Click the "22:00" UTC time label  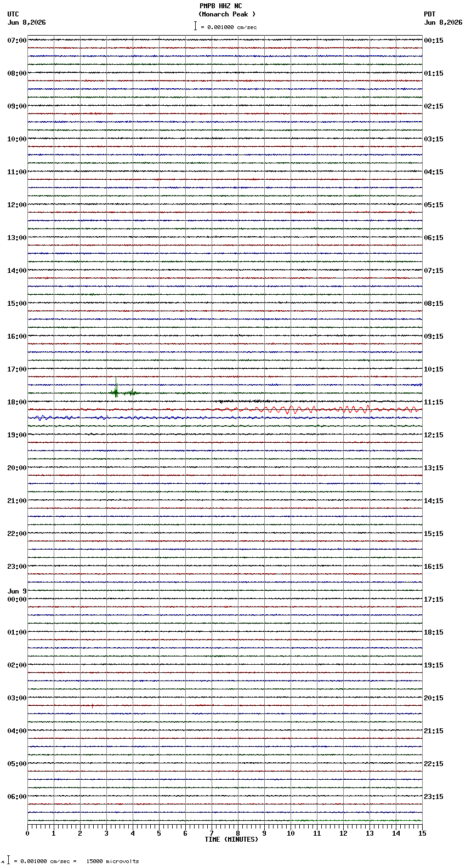(x=17, y=534)
